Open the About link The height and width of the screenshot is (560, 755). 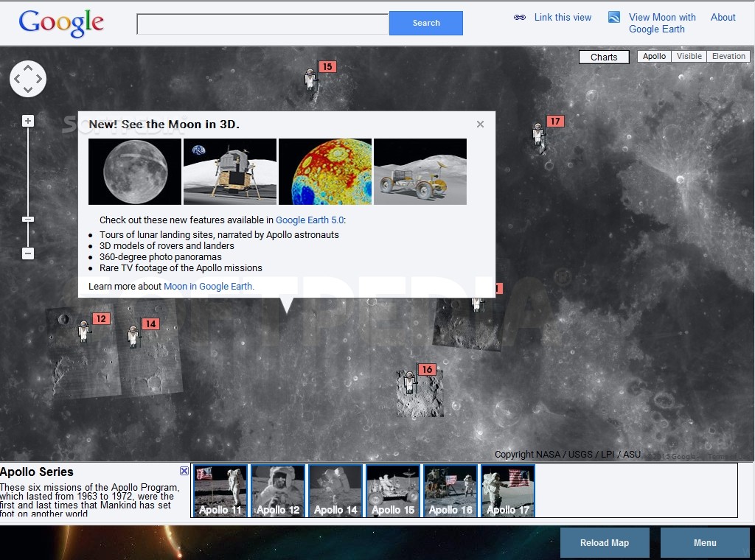point(723,18)
